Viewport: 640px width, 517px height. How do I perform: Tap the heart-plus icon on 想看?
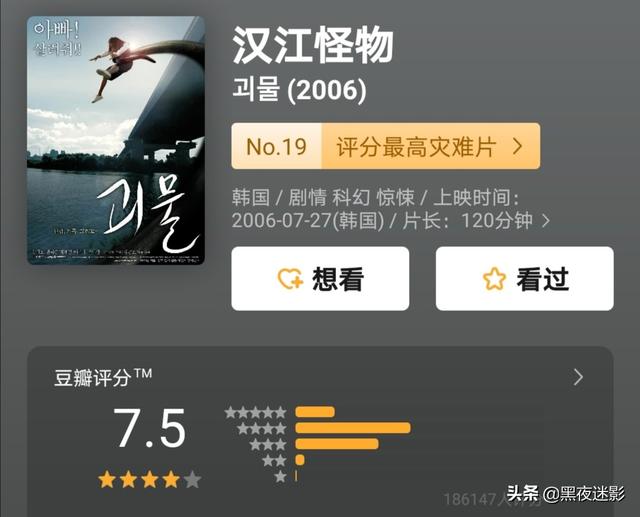coord(290,279)
